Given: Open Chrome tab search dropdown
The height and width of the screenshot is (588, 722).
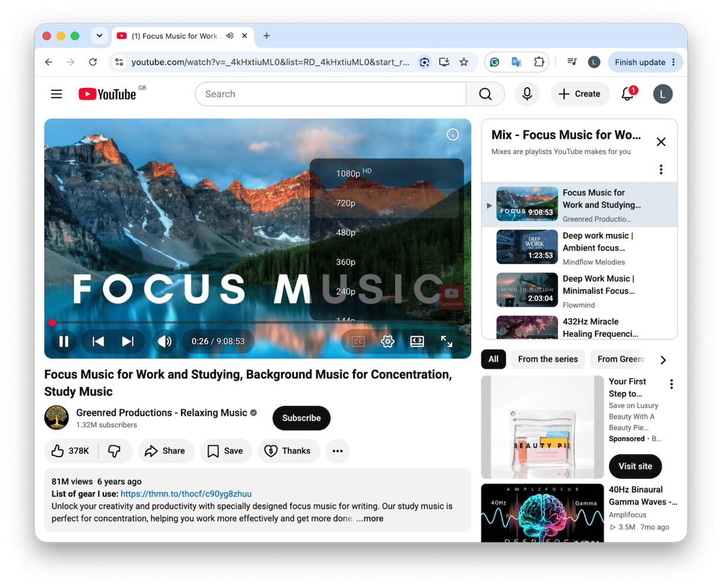Looking at the screenshot, I should point(99,36).
